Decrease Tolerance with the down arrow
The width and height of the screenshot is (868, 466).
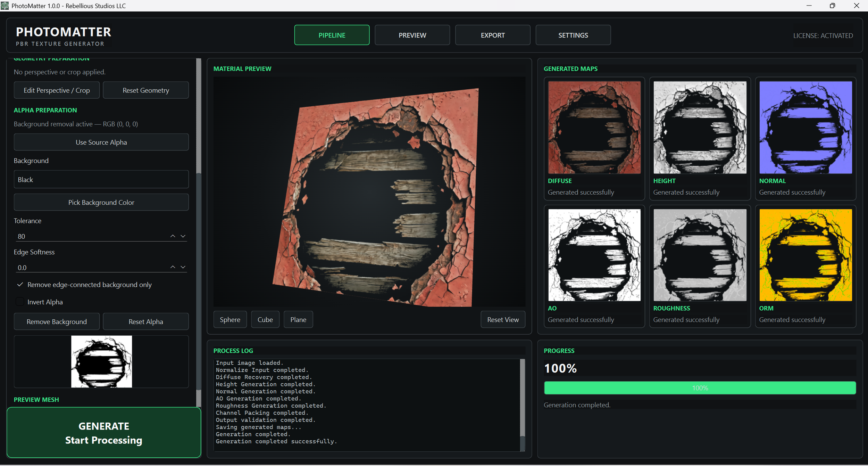[x=183, y=236]
